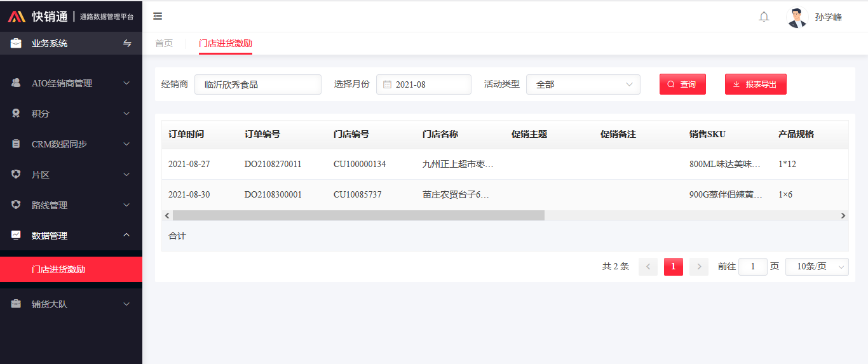Click the 门店名称 column header
This screenshot has width=868, height=364.
click(440, 134)
